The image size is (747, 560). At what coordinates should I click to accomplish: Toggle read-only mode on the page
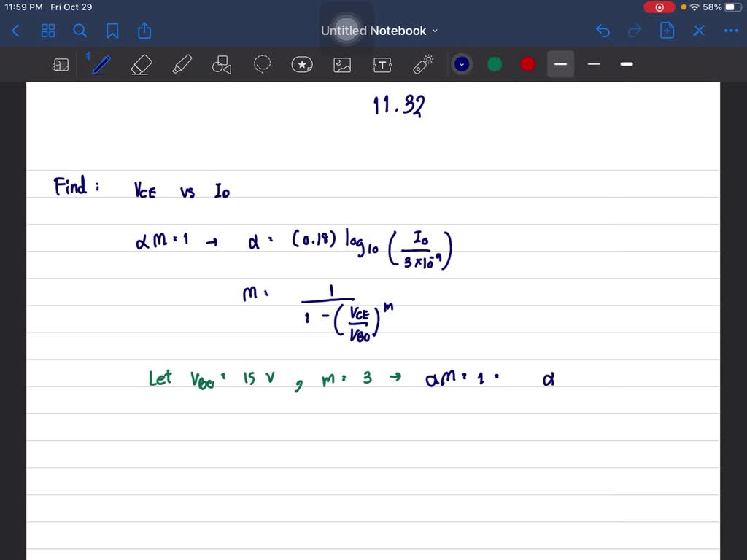pyautogui.click(x=61, y=64)
